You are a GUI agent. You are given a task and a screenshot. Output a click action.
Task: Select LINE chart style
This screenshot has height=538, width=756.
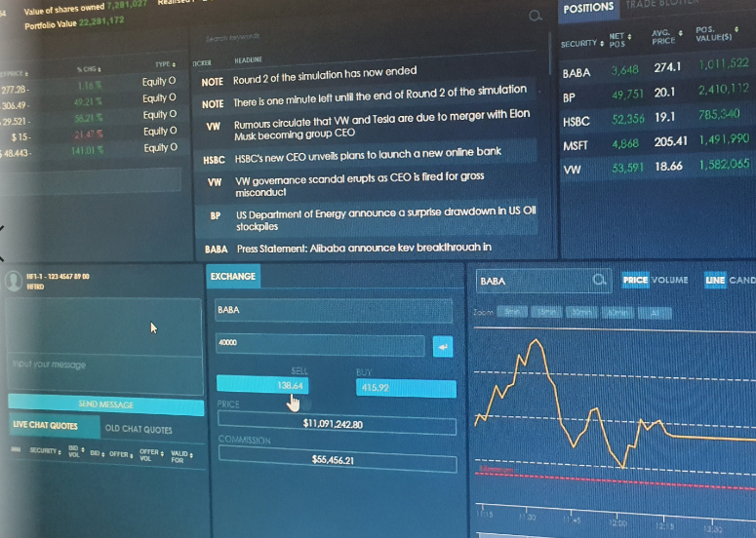tap(714, 280)
